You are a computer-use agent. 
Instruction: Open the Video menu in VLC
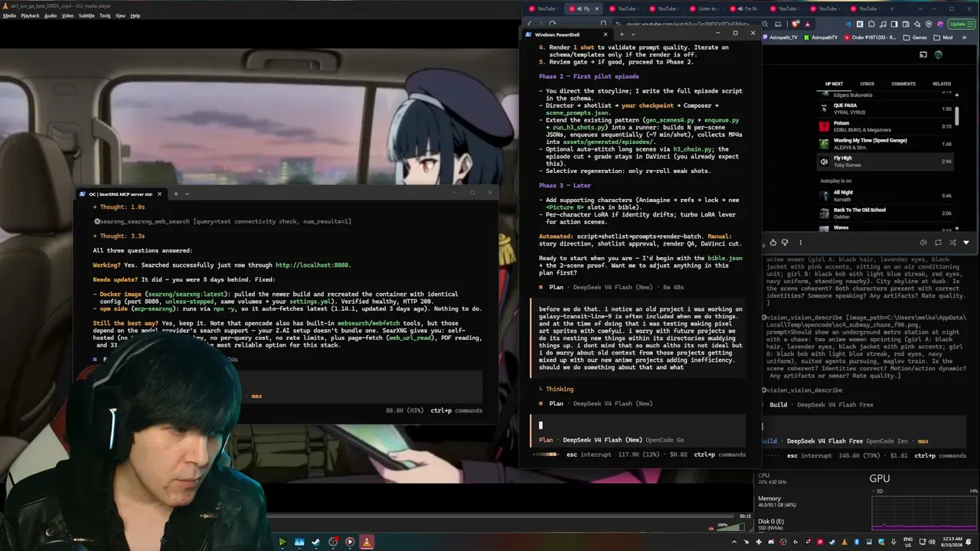coord(67,15)
